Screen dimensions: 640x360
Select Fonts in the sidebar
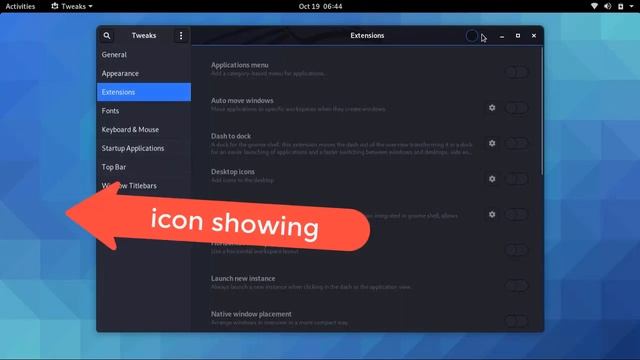(x=144, y=111)
